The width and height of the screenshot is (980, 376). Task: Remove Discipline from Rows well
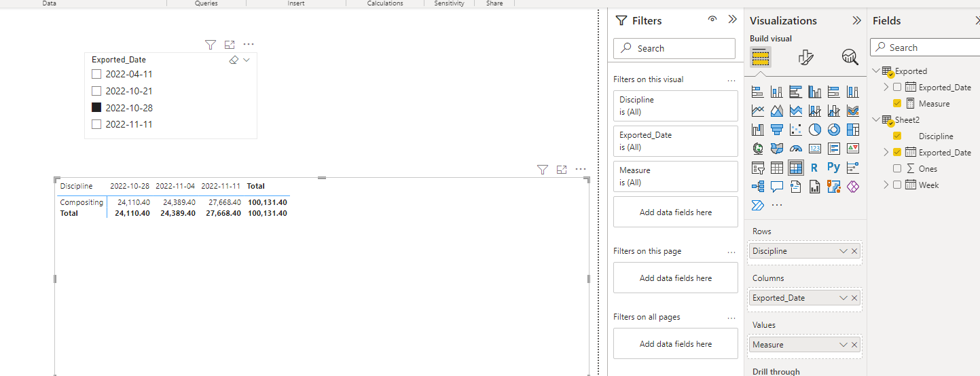point(854,251)
